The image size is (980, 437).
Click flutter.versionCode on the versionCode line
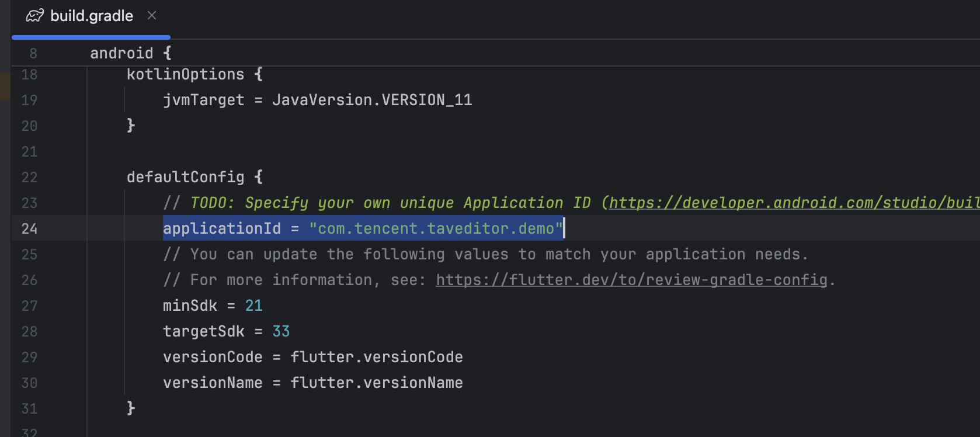pos(377,357)
